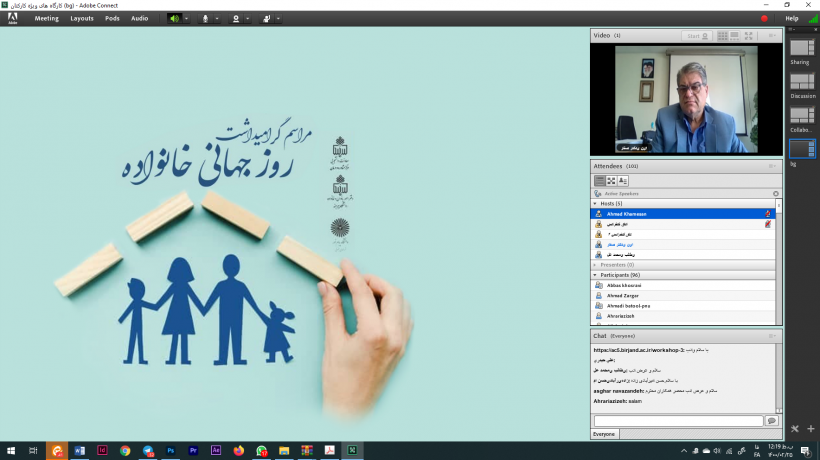Viewport: 820px width, 460px height.
Task: Open the microphone options dropdown arrow
Action: [217, 18]
